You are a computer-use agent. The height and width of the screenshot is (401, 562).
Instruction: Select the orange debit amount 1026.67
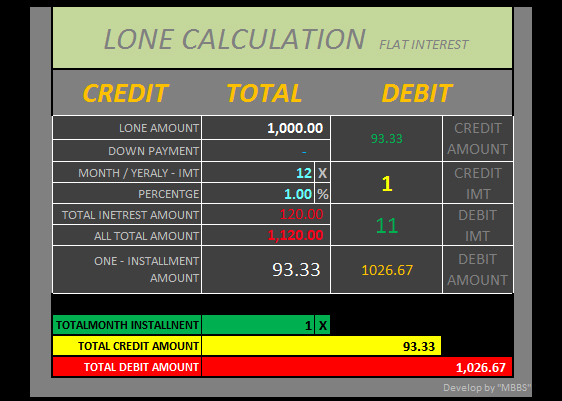(386, 269)
